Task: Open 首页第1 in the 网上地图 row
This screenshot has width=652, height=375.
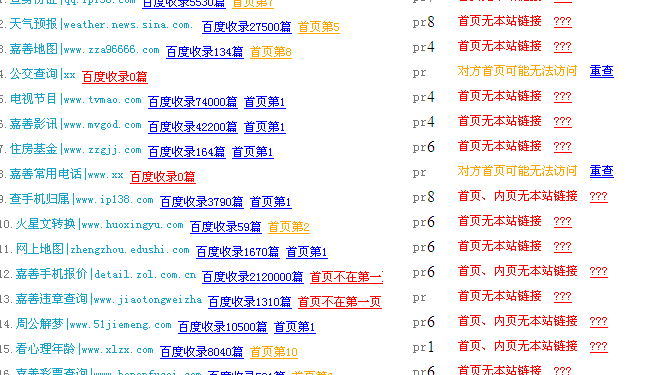Action: [307, 252]
